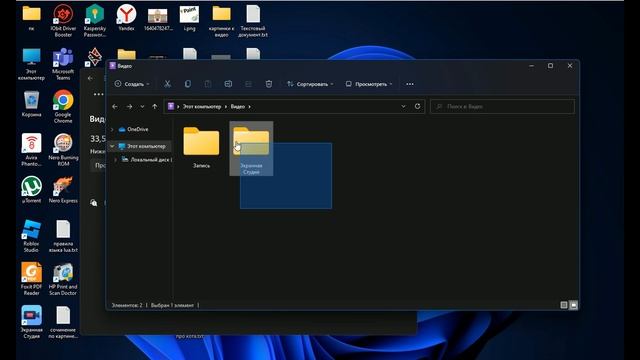
Task: Open the Сортировать sort dropdown
Action: (310, 84)
